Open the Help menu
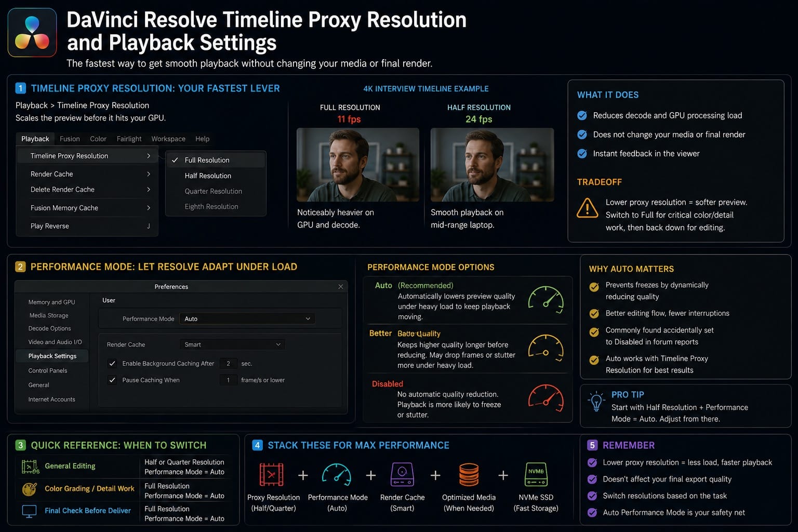Screen dimensions: 798x532 tap(202, 139)
